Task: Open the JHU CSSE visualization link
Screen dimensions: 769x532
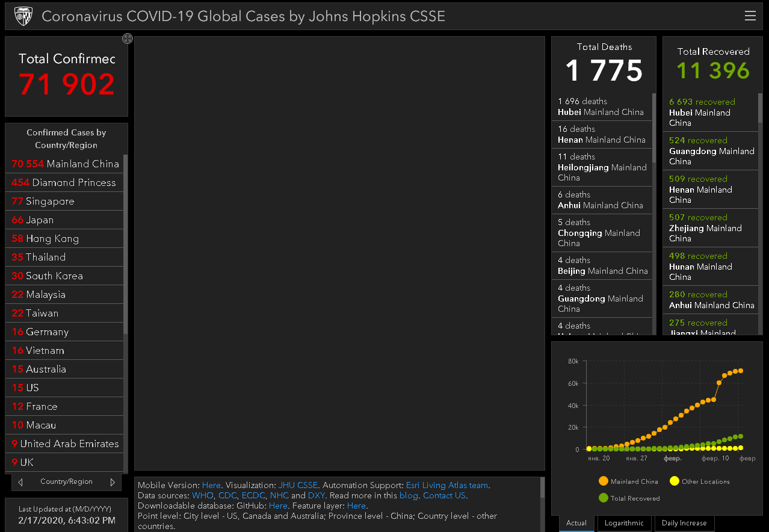Action: point(298,485)
